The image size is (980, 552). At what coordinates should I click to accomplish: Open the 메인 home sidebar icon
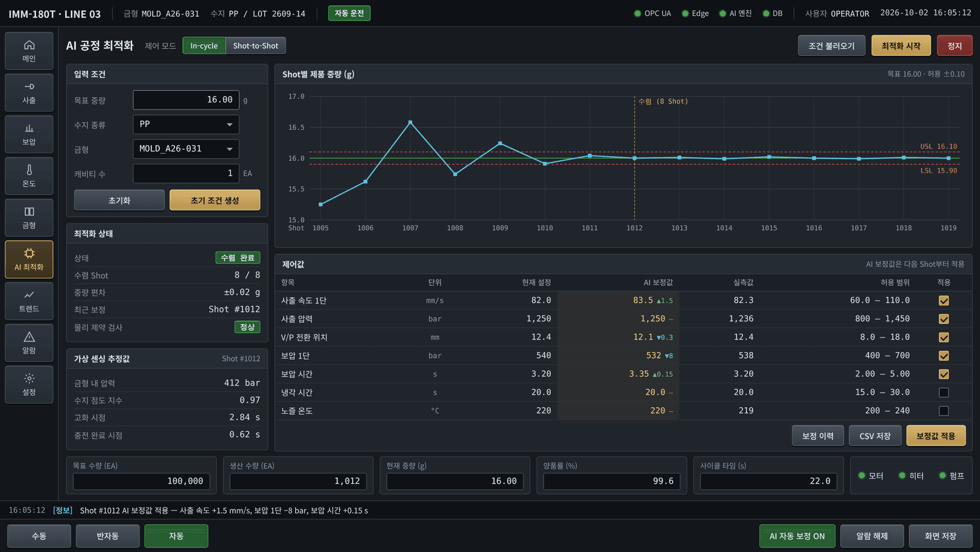coord(29,51)
